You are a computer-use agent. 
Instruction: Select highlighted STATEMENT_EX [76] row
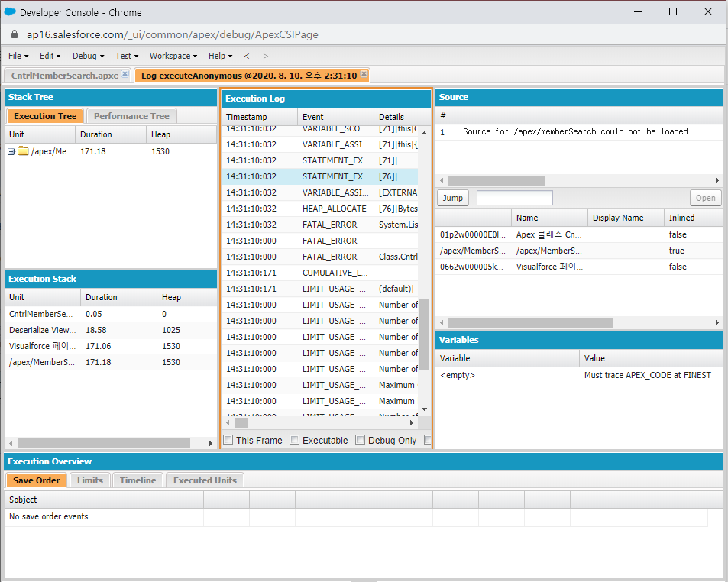click(x=320, y=176)
